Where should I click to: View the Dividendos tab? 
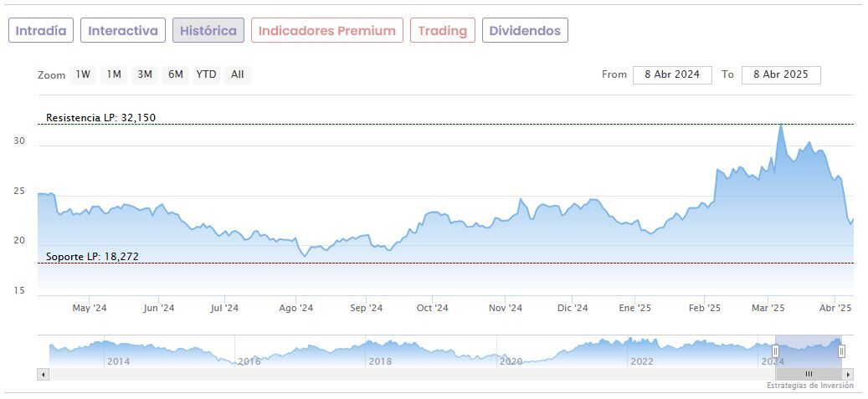point(525,31)
